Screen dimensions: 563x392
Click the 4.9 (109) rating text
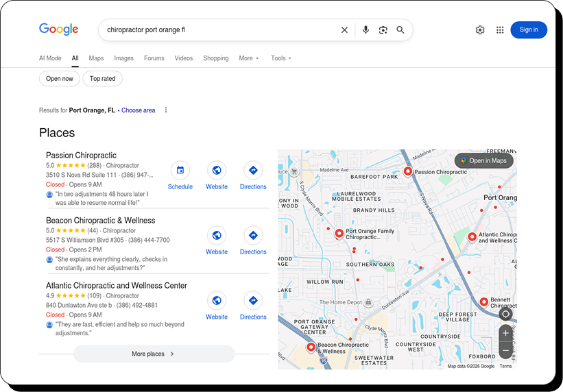[75, 296]
